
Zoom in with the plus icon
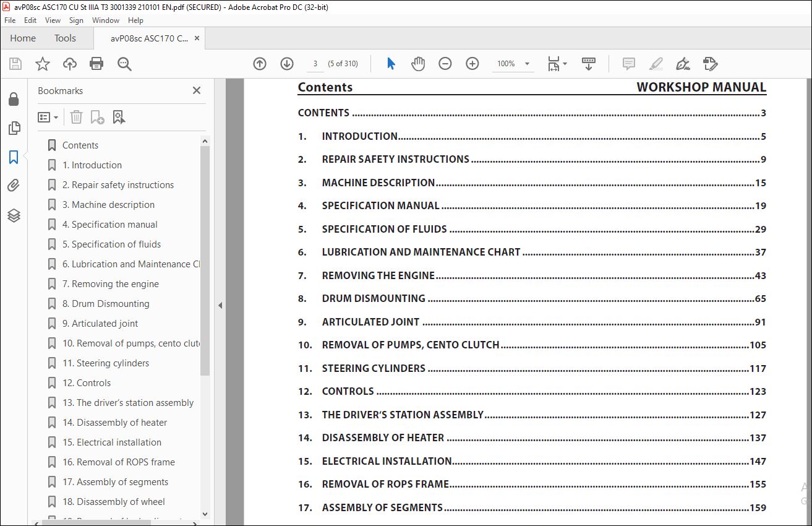(x=472, y=64)
